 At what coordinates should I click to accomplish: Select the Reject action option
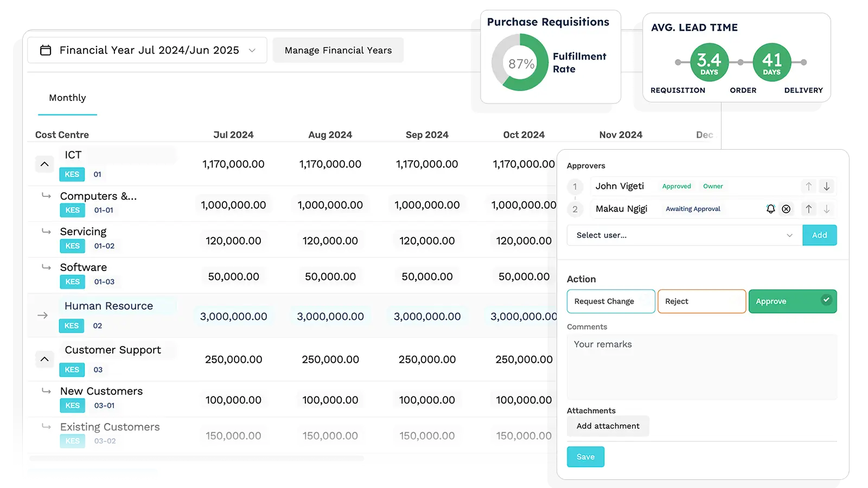point(701,301)
